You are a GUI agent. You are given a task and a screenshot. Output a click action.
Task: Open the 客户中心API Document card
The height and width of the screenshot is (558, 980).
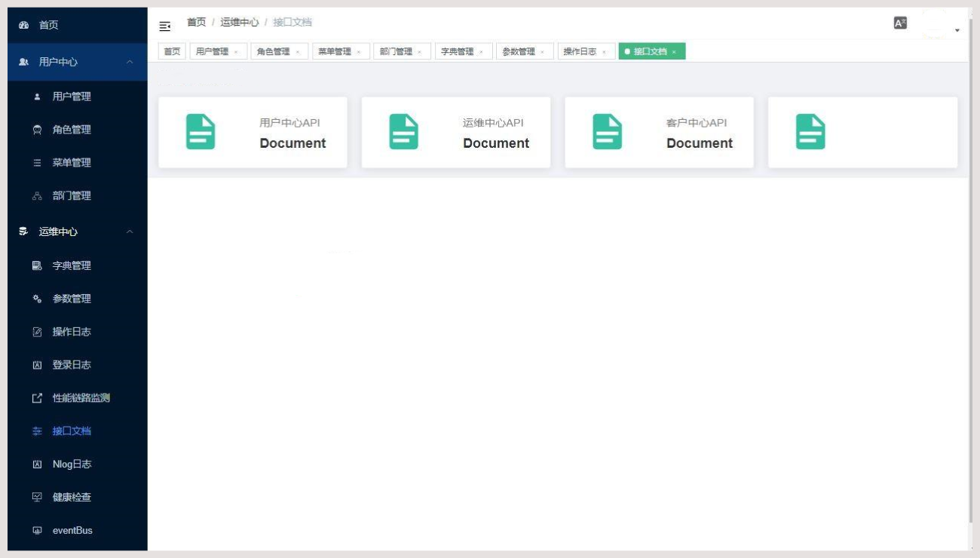(659, 132)
